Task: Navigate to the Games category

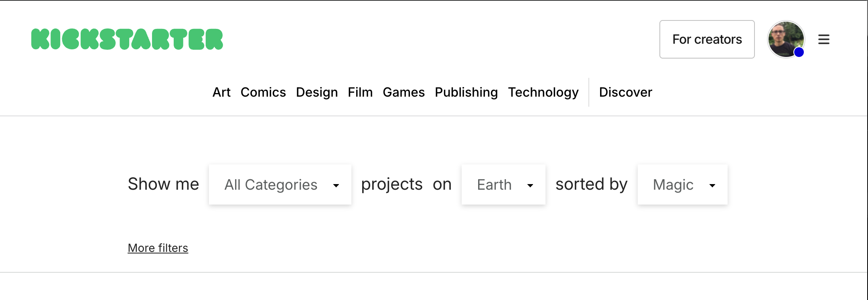Action: click(404, 92)
